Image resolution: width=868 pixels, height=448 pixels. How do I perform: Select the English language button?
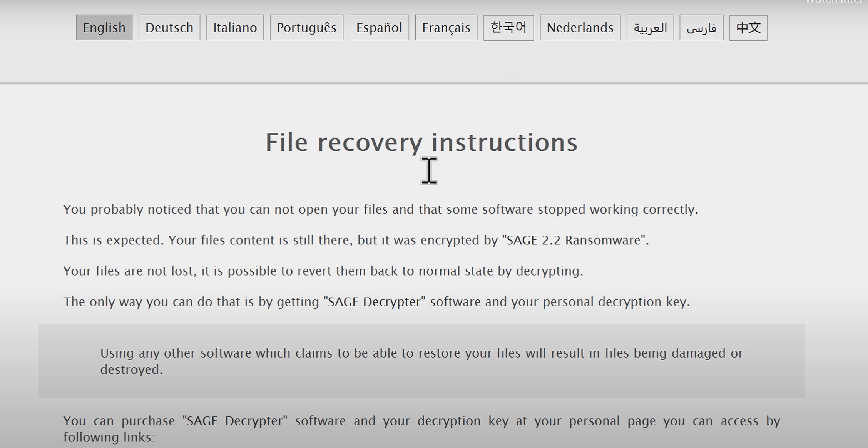click(x=104, y=28)
